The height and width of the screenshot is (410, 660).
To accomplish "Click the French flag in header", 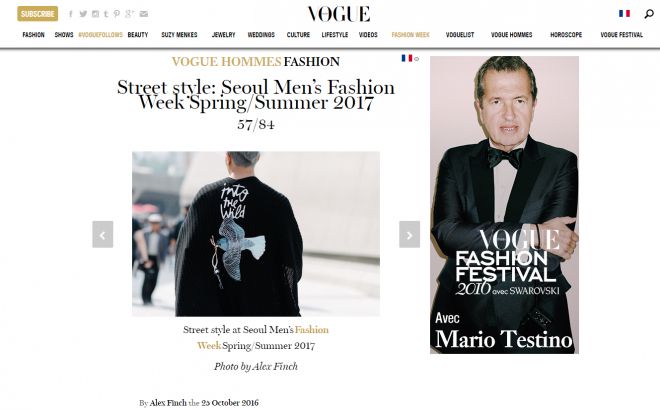I will (x=625, y=14).
